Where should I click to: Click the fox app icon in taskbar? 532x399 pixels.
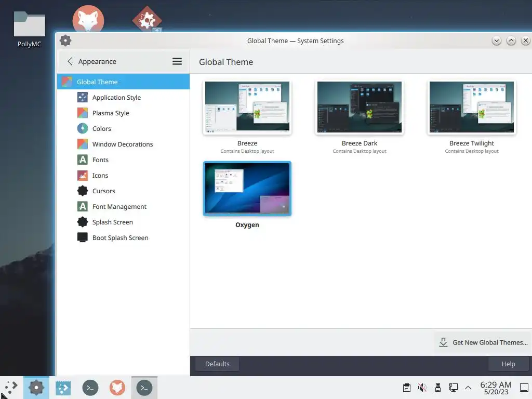coord(117,388)
